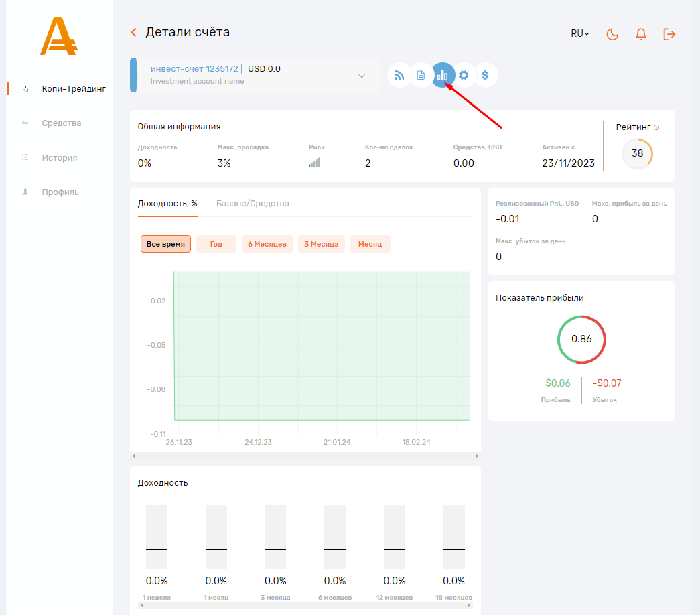The image size is (700, 615).
Task: Select the Все время period filter
Action: coord(165,244)
